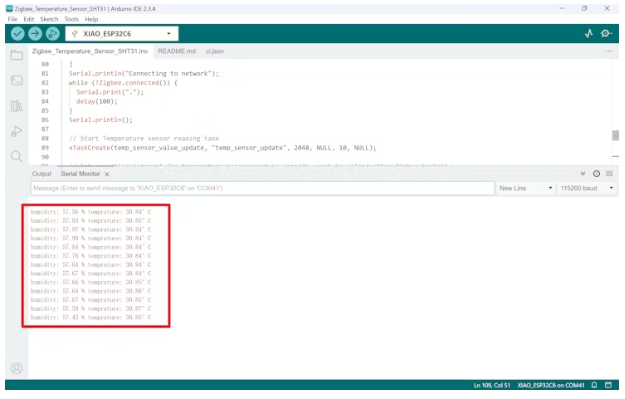Toggle timestamp clock icon in Serial Monitor

click(596, 174)
